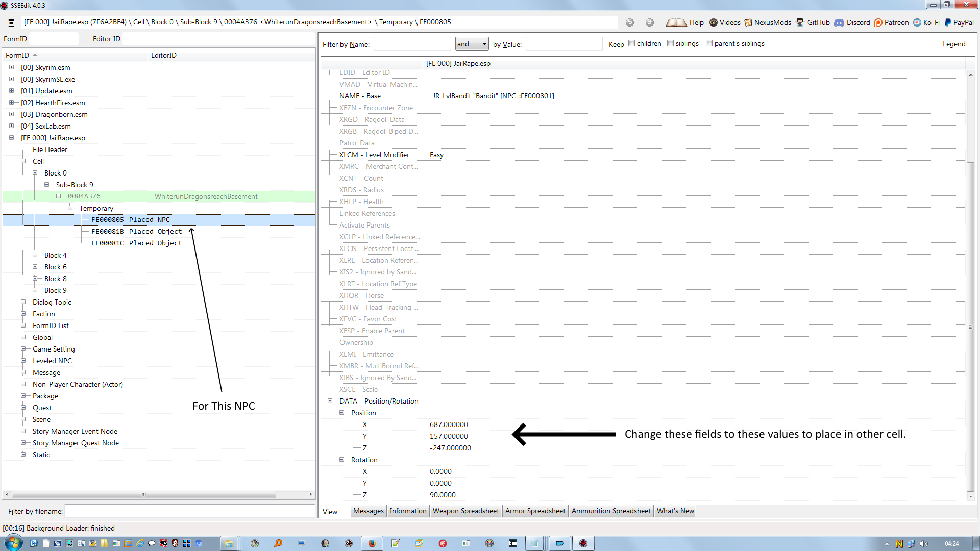Collapse the Sub-Block 9 node
This screenshot has width=980, height=551.
(x=46, y=185)
